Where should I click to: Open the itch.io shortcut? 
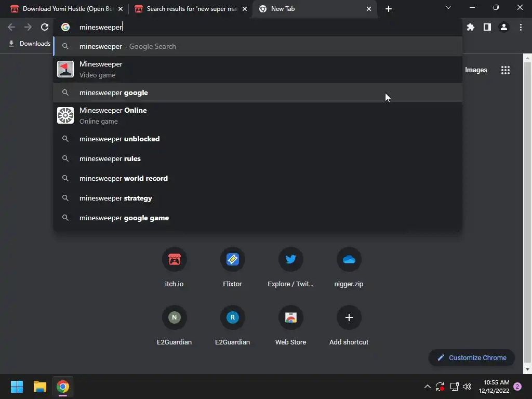tap(175, 268)
